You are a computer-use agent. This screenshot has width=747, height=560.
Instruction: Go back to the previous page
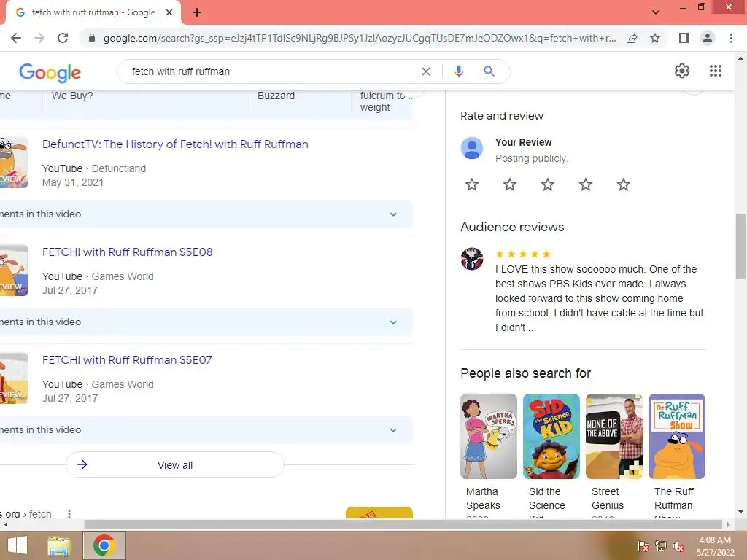click(16, 38)
